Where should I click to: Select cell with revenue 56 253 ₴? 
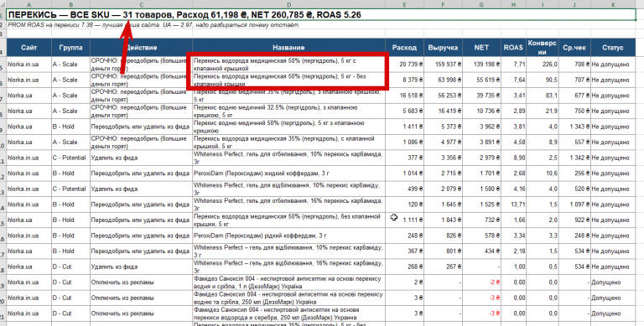pyautogui.click(x=443, y=96)
